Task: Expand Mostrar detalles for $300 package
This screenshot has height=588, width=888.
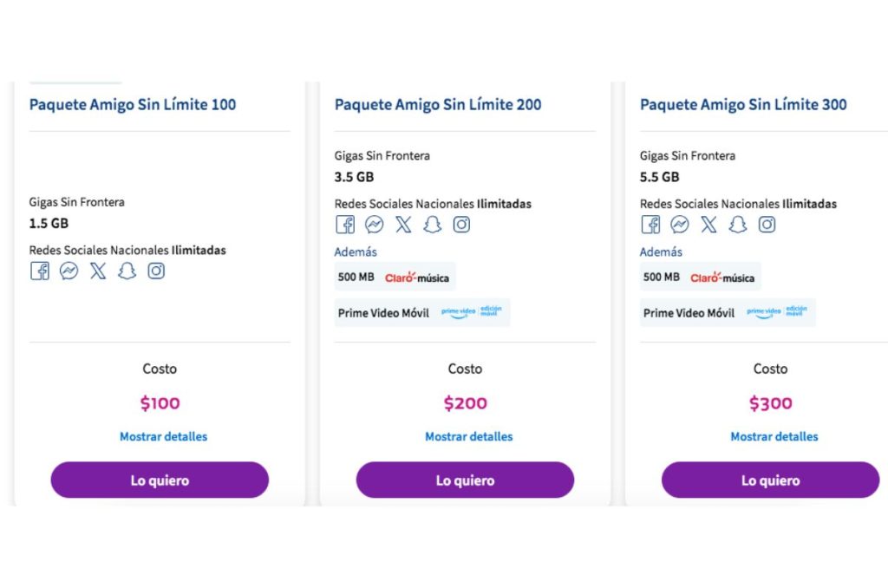Action: (774, 436)
